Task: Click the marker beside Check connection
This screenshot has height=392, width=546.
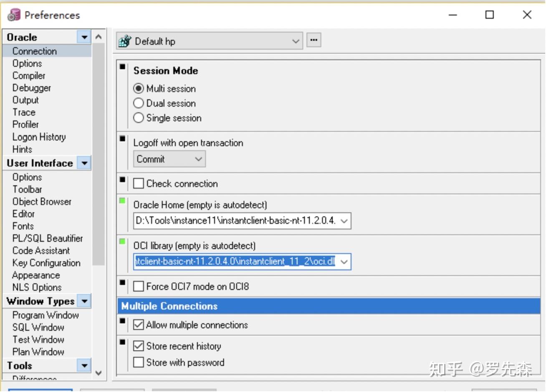Action: pyautogui.click(x=122, y=179)
